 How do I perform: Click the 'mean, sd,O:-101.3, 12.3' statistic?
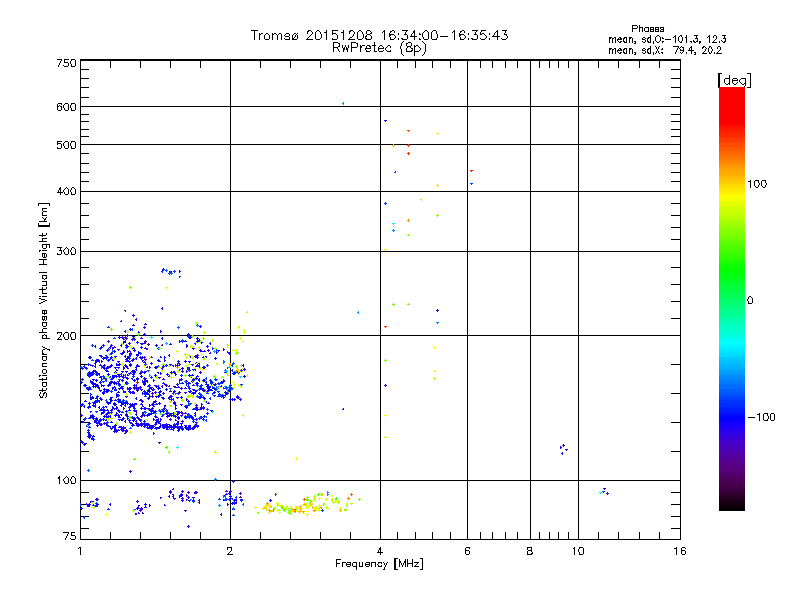pos(667,39)
